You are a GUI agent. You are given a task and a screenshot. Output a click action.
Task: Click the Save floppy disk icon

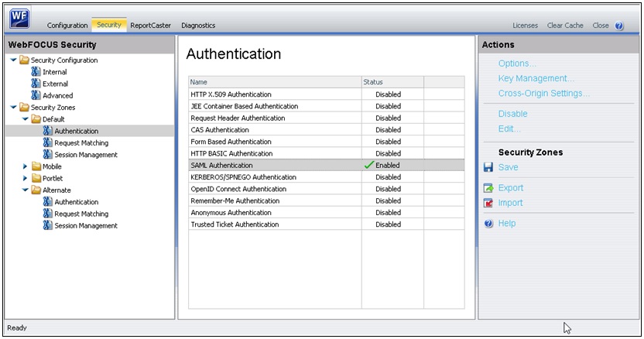(488, 167)
